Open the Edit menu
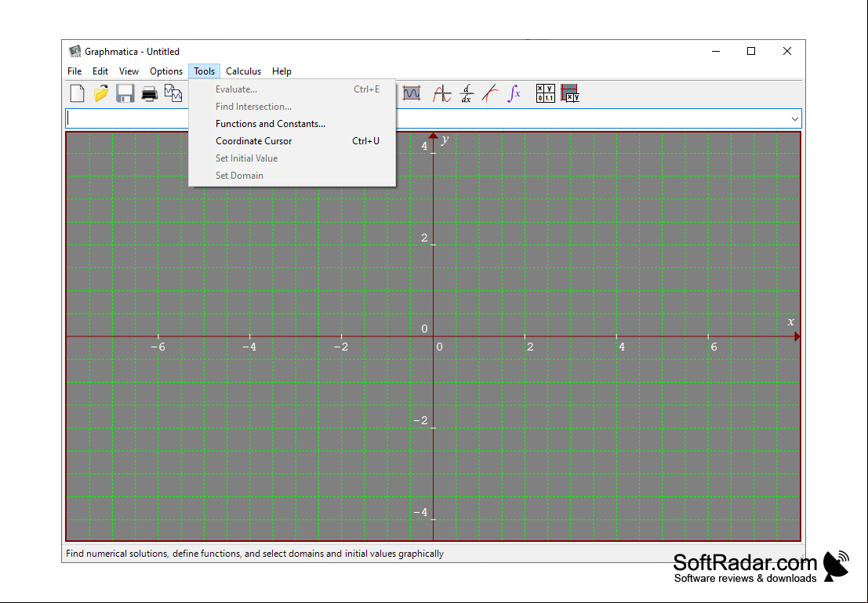Screen dimensions: 868x603 (x=100, y=71)
